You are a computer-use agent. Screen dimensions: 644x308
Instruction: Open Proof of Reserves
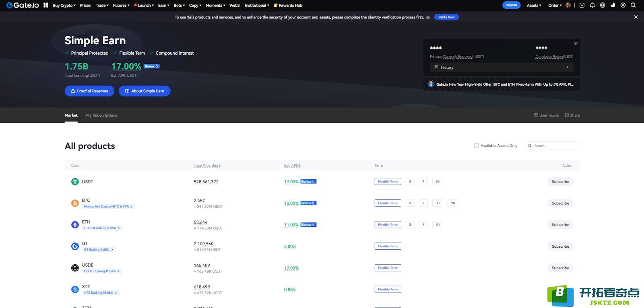89,91
